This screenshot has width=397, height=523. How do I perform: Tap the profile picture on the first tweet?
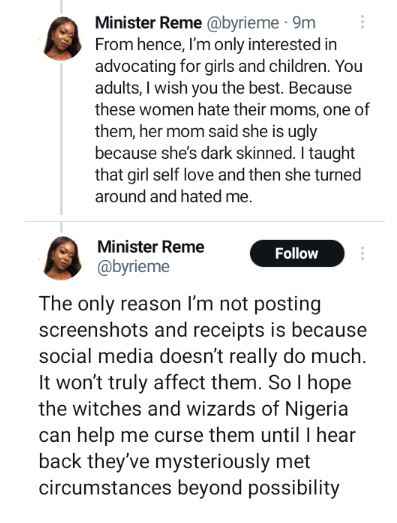tap(62, 38)
